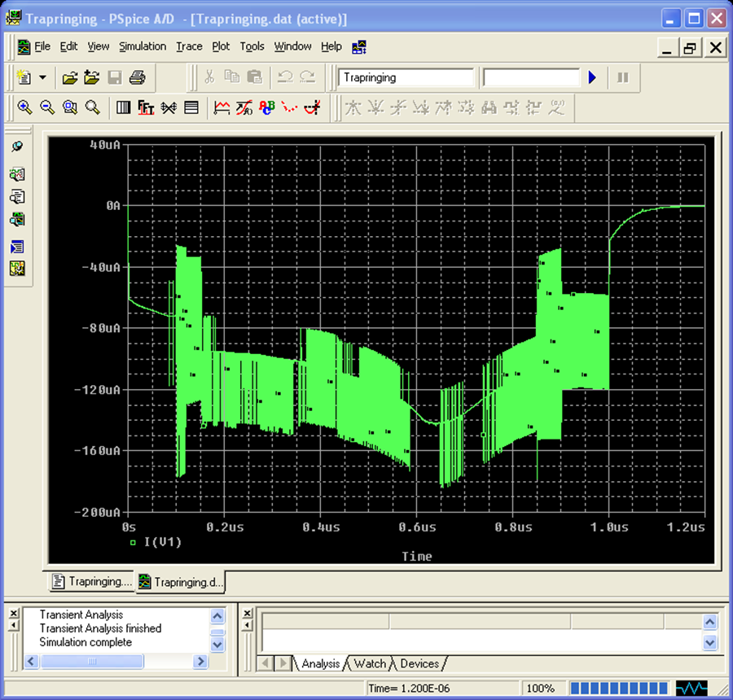Run the simulation with the blue play arrow
733x700 pixels.
point(592,77)
